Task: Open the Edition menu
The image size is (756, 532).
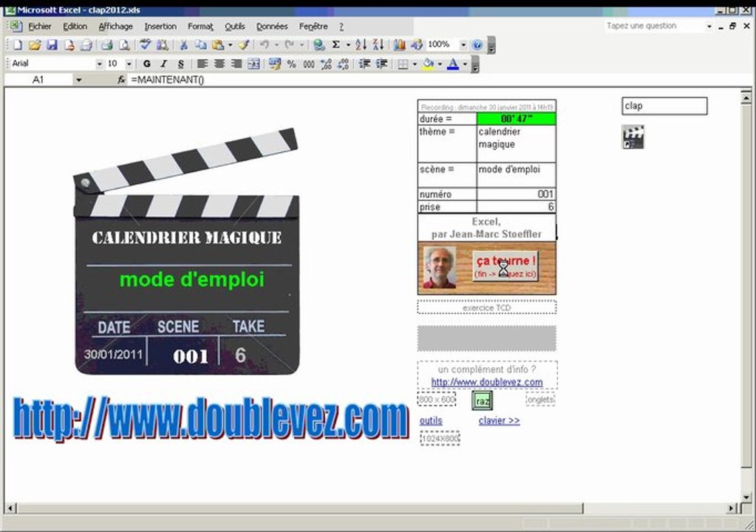Action: point(75,27)
